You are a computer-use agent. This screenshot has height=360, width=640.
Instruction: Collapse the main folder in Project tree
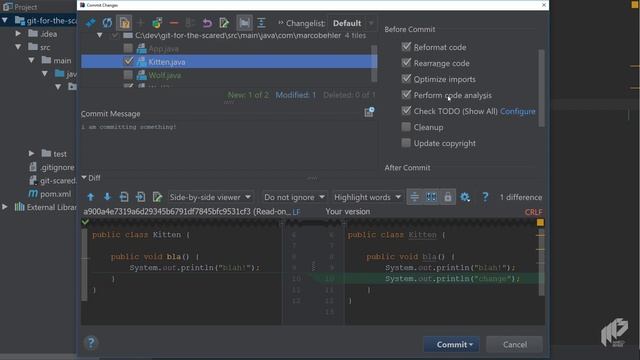pos(31,60)
